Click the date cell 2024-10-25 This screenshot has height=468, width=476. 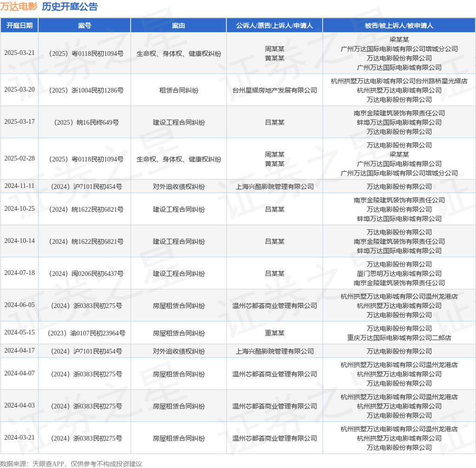pos(20,209)
